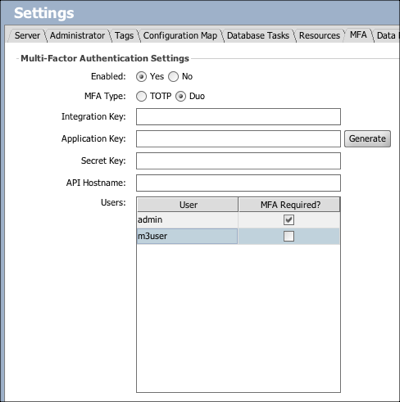
Task: Uncheck MFA Required for admin user
Action: click(289, 220)
